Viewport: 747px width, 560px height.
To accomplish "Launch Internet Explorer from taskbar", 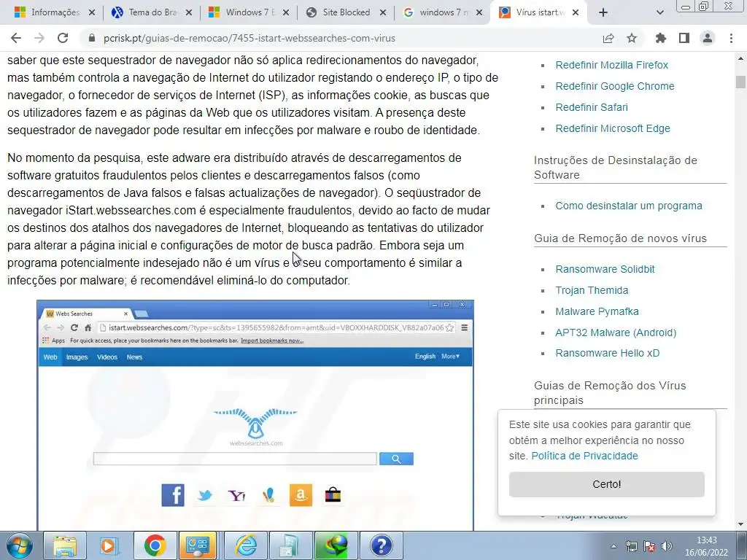I will pos(246,545).
